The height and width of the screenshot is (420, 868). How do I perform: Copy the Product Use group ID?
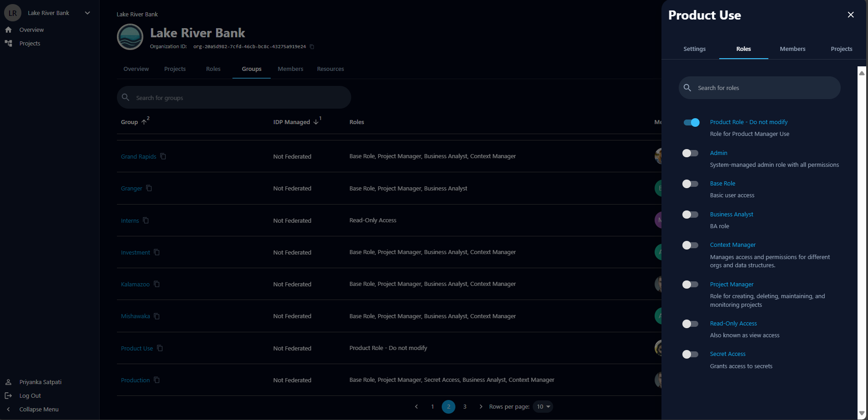[160, 348]
